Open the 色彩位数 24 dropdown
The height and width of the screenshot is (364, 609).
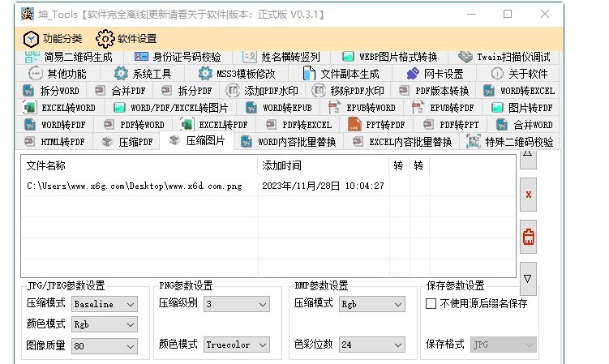click(371, 345)
